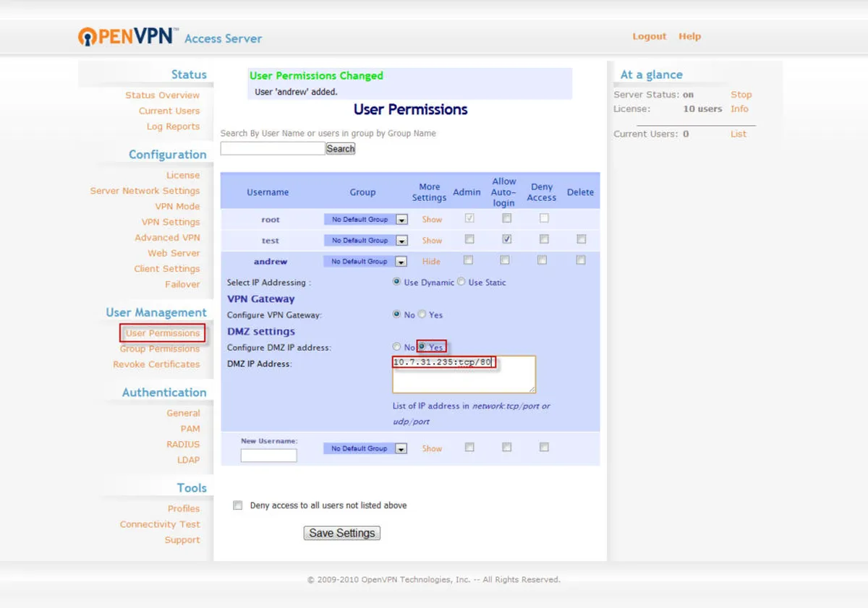Open Server Network Settings
Image resolution: width=868 pixels, height=608 pixels.
point(145,191)
